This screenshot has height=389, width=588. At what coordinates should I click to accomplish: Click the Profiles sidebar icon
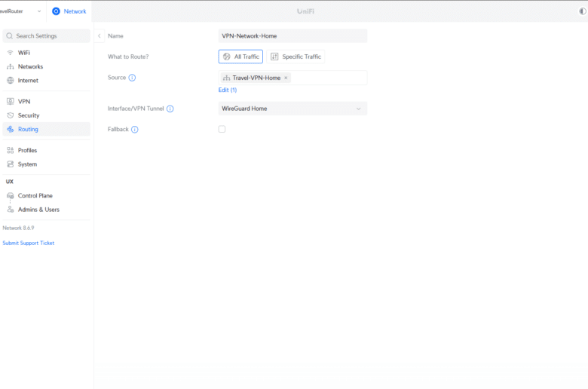[10, 150]
